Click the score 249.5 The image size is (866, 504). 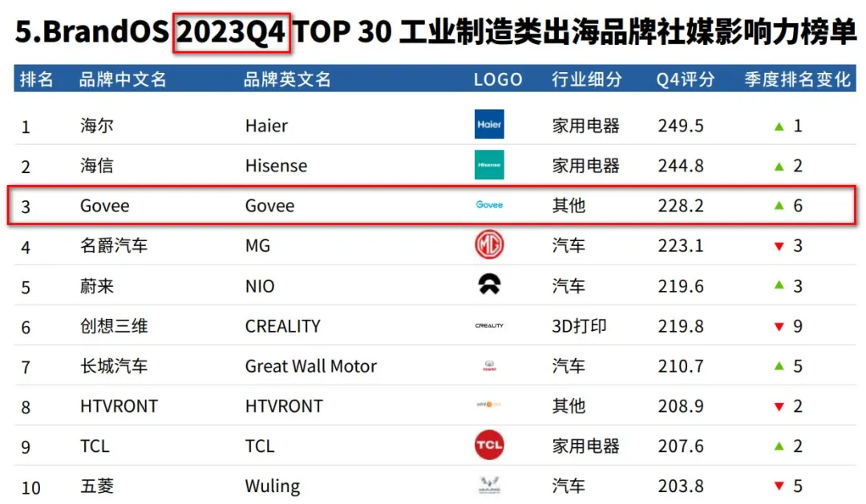tap(681, 126)
